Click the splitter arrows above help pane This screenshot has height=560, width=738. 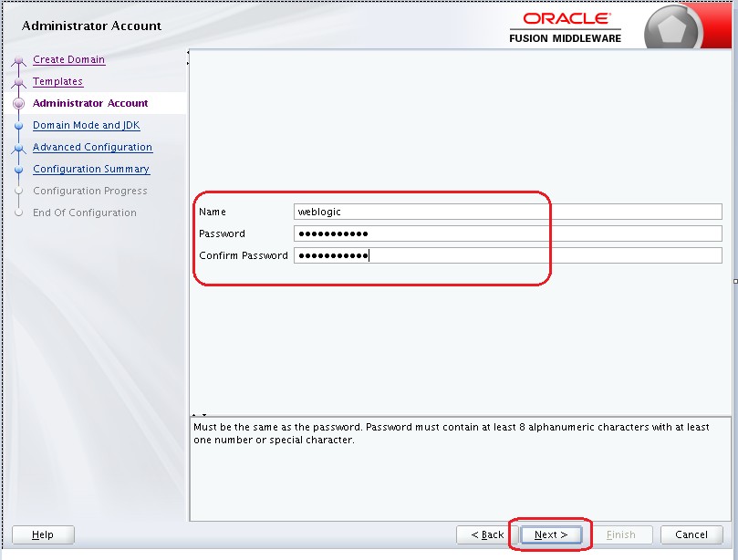coord(199,415)
